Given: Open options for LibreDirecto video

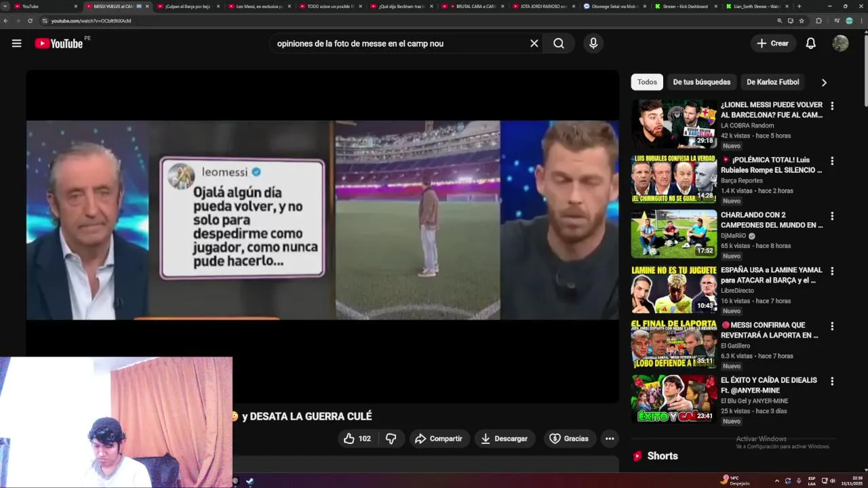Looking at the screenshot, I should pyautogui.click(x=832, y=271).
